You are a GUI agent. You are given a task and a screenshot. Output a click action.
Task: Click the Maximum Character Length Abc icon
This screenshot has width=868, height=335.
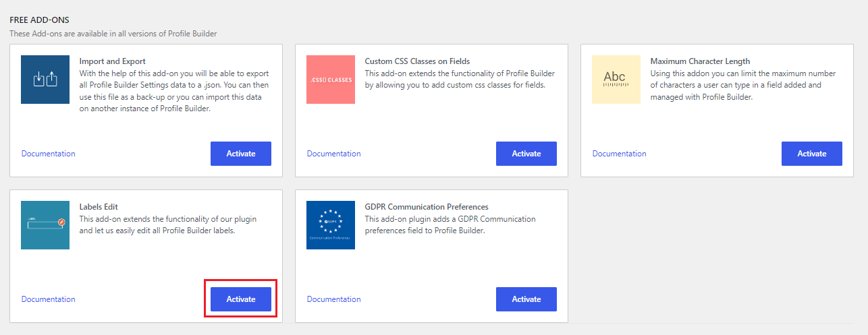coord(616,80)
